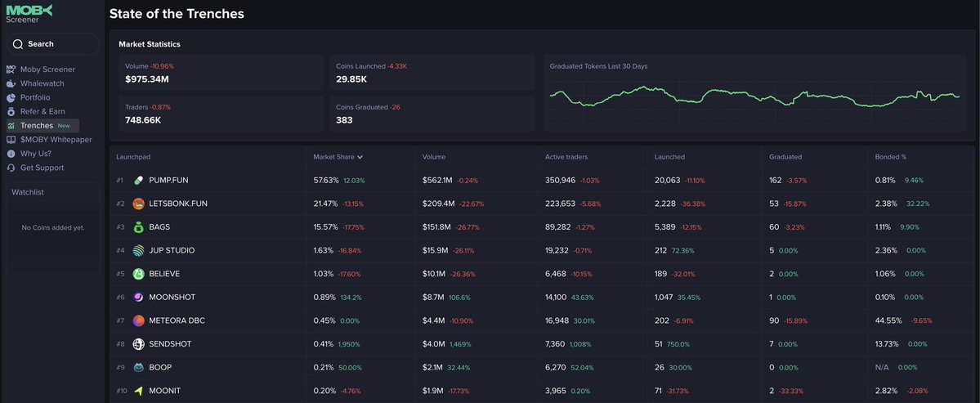Open the JUP STUDIO launchpad name
The width and height of the screenshot is (980, 403).
[172, 251]
